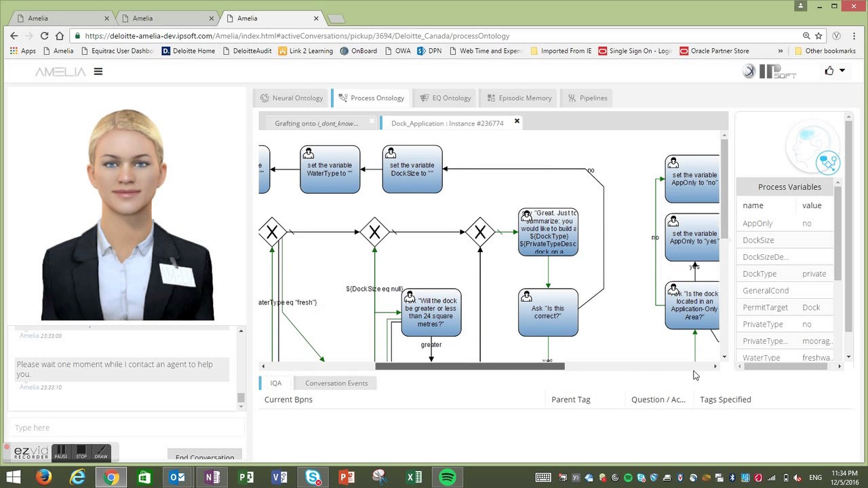Select the Grafting onto i_dont_know tab
Screen dimensions: 868x488
point(316,123)
